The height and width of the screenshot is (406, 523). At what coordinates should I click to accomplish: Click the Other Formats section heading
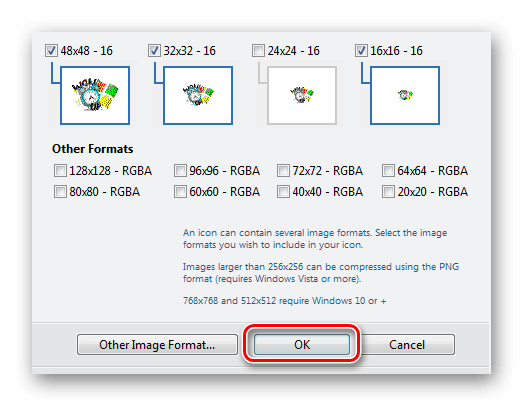tap(92, 149)
